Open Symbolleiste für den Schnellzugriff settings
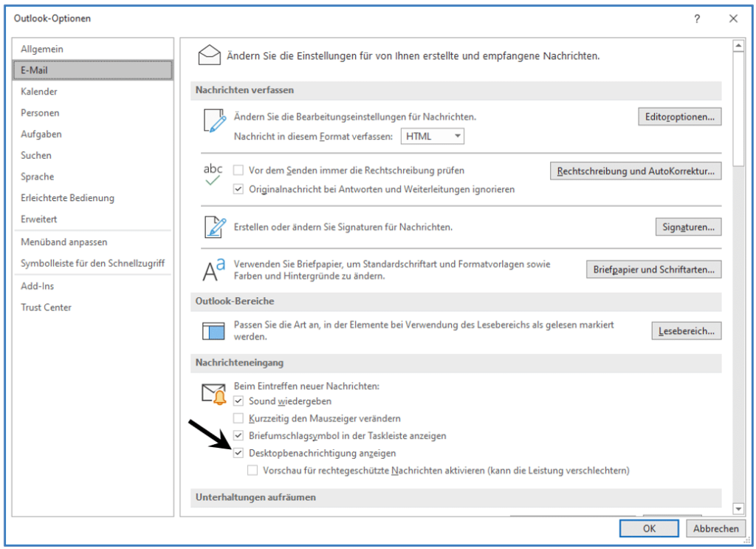Image resolution: width=756 pixels, height=549 pixels. pos(92,263)
